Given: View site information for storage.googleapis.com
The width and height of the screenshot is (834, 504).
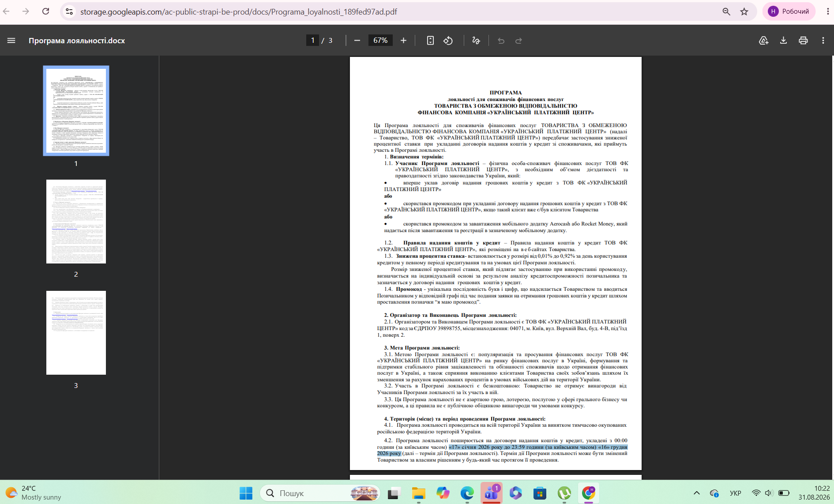Looking at the screenshot, I should tap(69, 11).
